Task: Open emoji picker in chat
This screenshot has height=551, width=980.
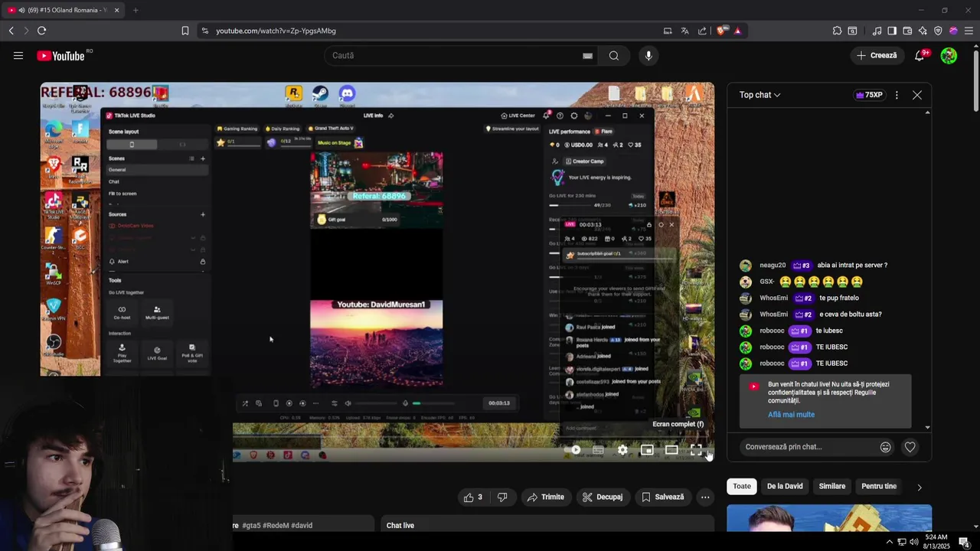Action: (x=886, y=447)
